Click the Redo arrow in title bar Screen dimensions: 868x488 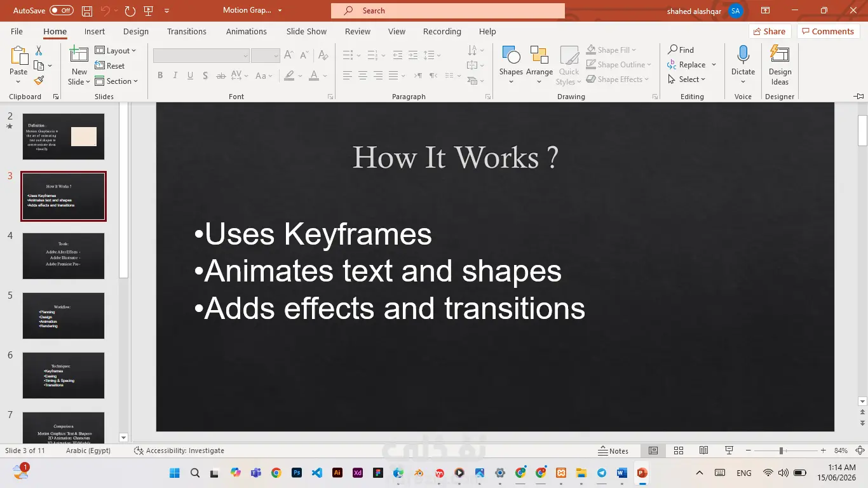(130, 11)
